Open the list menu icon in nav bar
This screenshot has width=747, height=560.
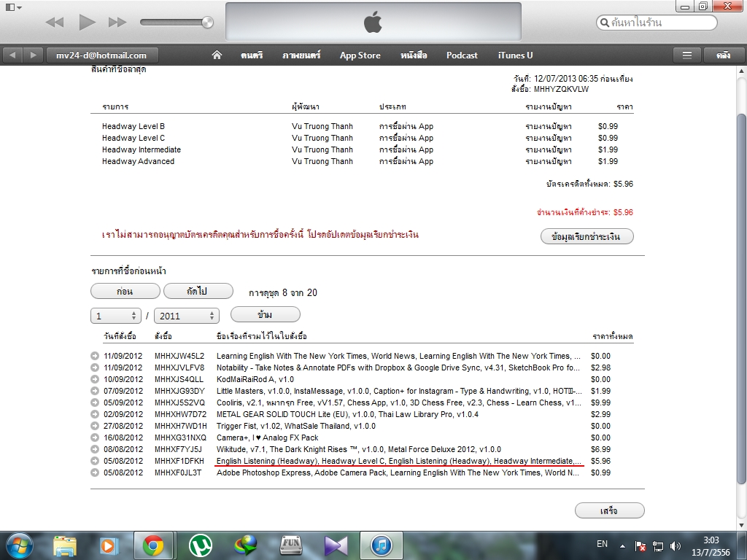click(x=687, y=55)
